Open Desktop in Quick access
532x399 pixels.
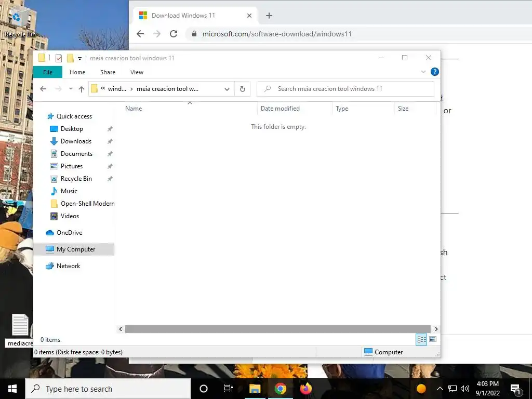(x=72, y=129)
